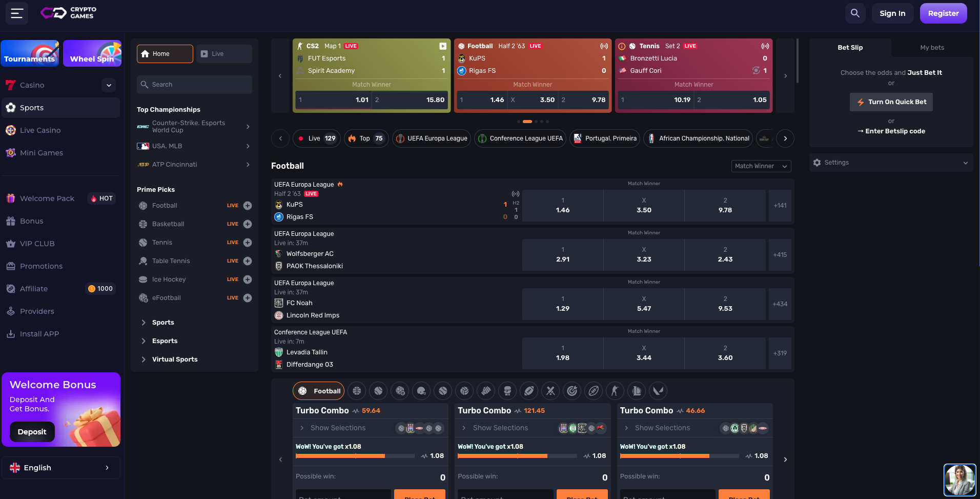Turn On Quick Bet
Viewport: 980px width, 499px height.
891,102
